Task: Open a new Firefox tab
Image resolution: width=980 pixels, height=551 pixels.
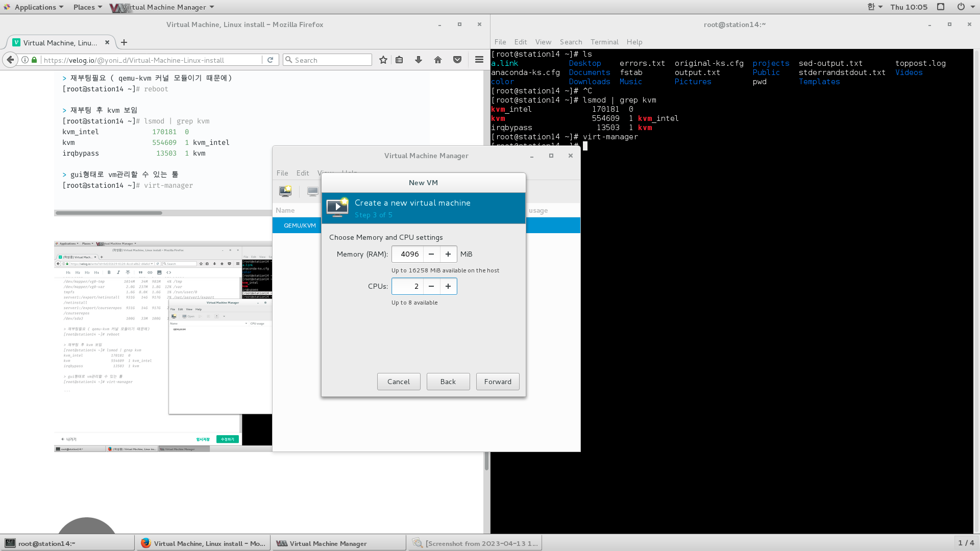Action: pos(124,43)
